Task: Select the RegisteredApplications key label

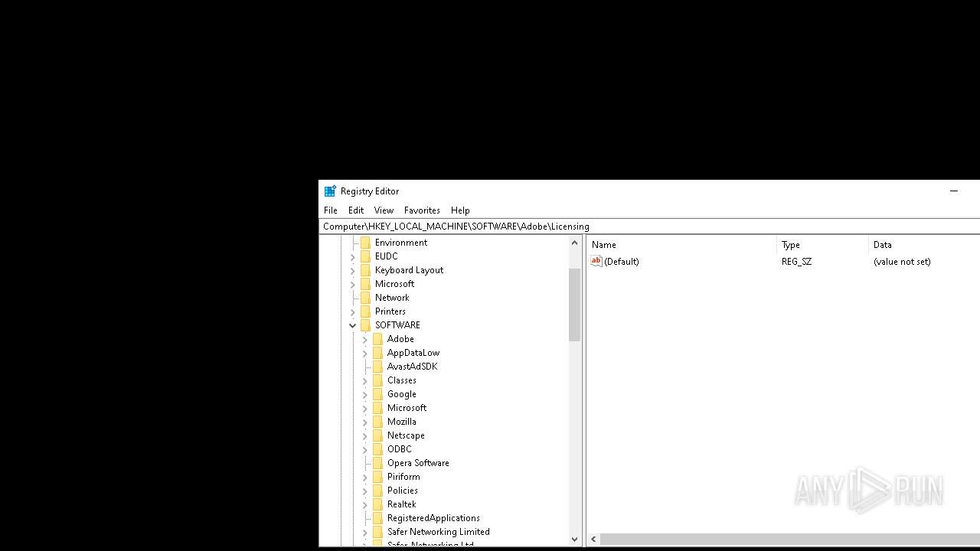Action: [x=433, y=518]
